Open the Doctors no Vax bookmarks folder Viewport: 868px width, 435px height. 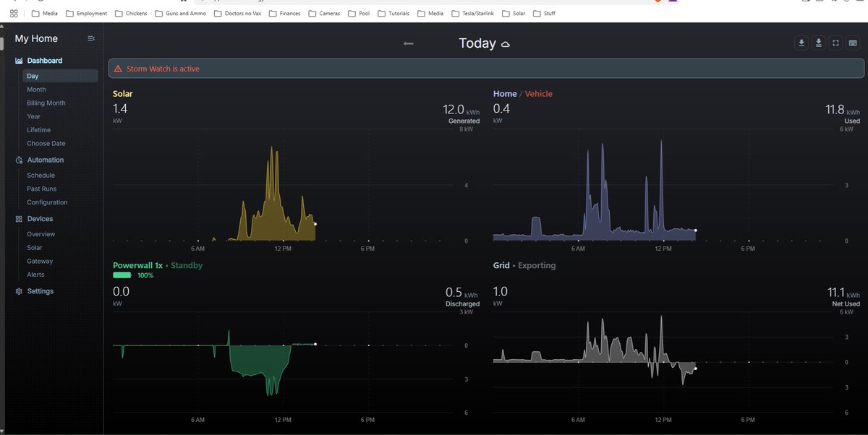pos(237,13)
